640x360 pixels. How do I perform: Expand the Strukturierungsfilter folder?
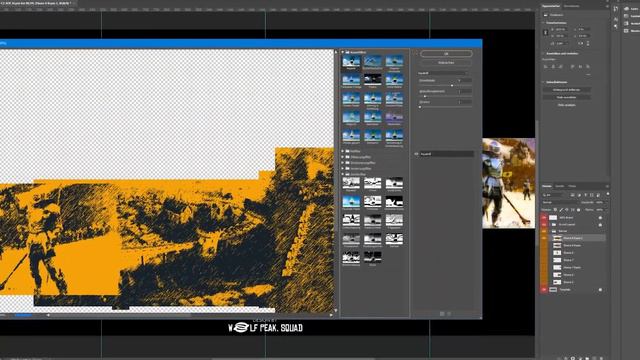click(x=343, y=162)
